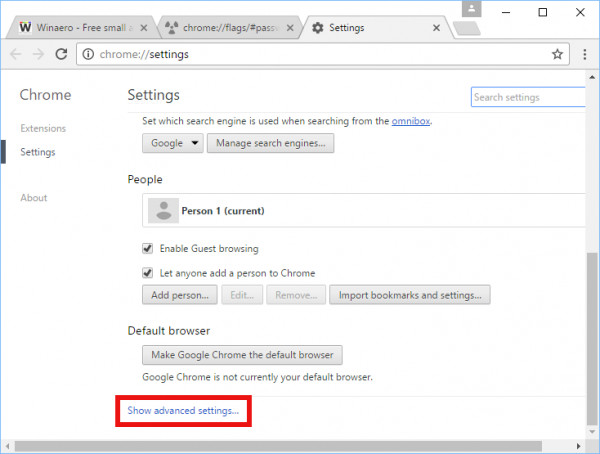This screenshot has height=454, width=600.
Task: Select the Person 1 (current) profile row
Action: click(x=364, y=211)
